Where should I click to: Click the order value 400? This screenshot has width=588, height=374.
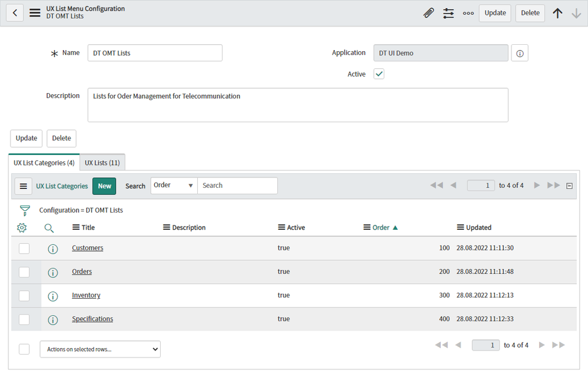click(444, 319)
